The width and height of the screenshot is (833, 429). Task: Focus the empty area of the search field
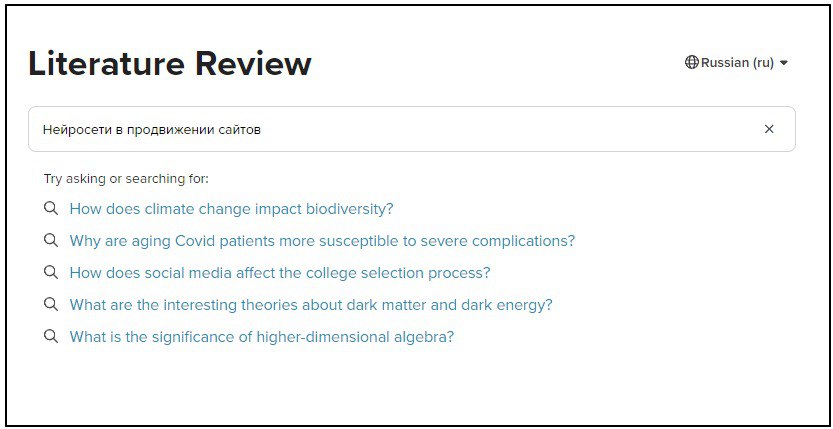500,129
